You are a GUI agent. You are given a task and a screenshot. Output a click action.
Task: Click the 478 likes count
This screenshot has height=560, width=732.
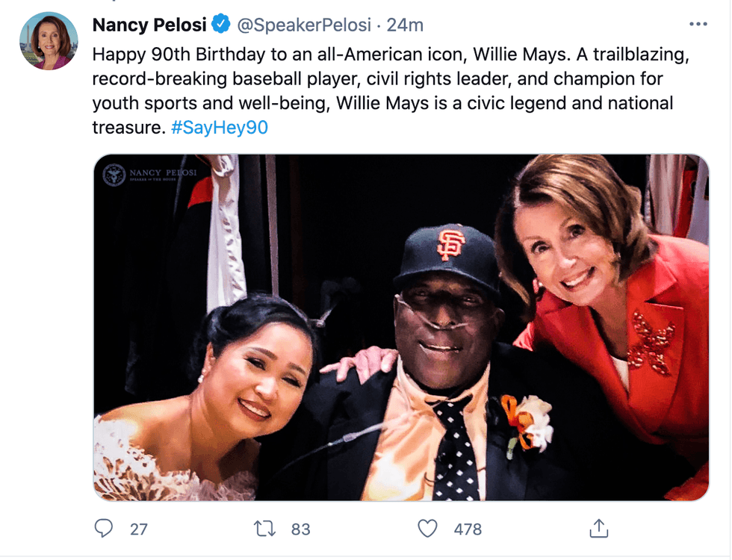click(x=465, y=528)
